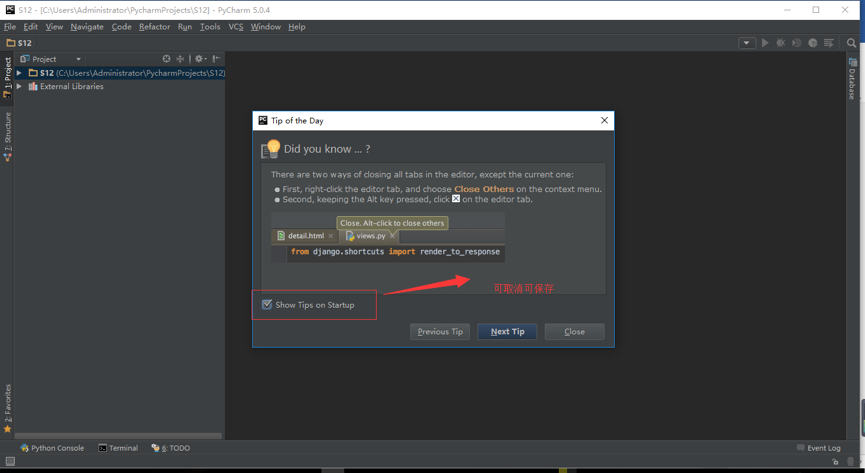This screenshot has height=473, width=865.
Task: Open the Refactor menu
Action: 154,26
